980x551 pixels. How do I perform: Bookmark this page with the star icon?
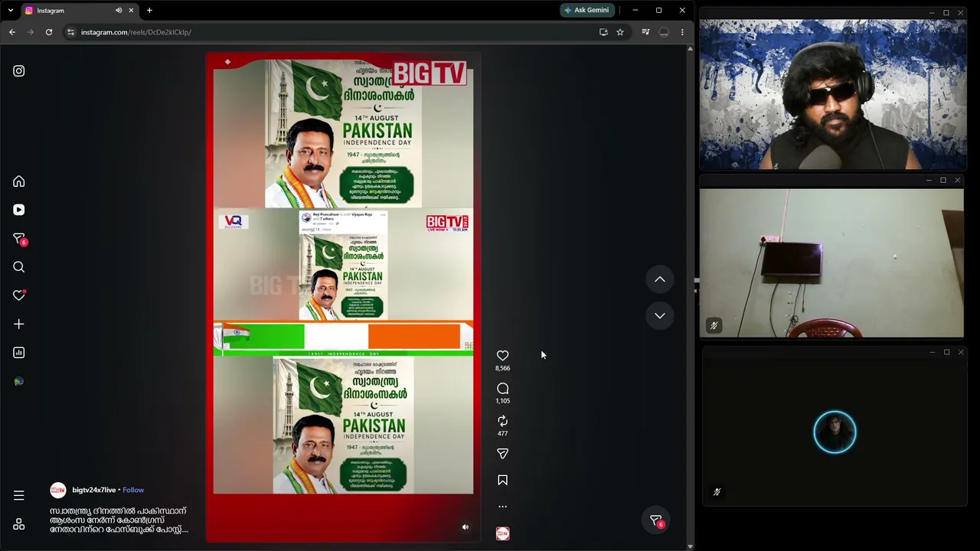pos(620,32)
